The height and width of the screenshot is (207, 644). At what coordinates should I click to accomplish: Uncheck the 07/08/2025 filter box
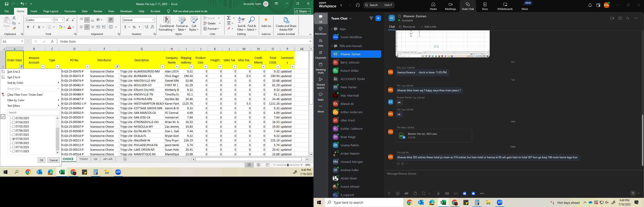14,139
